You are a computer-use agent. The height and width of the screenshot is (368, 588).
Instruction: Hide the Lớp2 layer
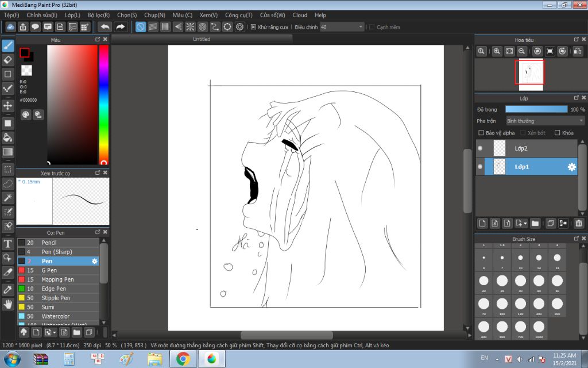(x=480, y=148)
